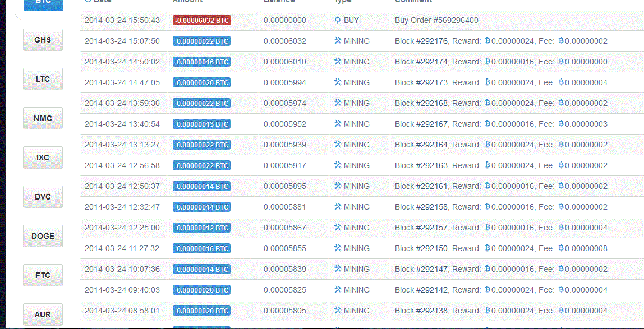This screenshot has width=644, height=329.
Task: Open block #292161 link
Action: (x=431, y=186)
